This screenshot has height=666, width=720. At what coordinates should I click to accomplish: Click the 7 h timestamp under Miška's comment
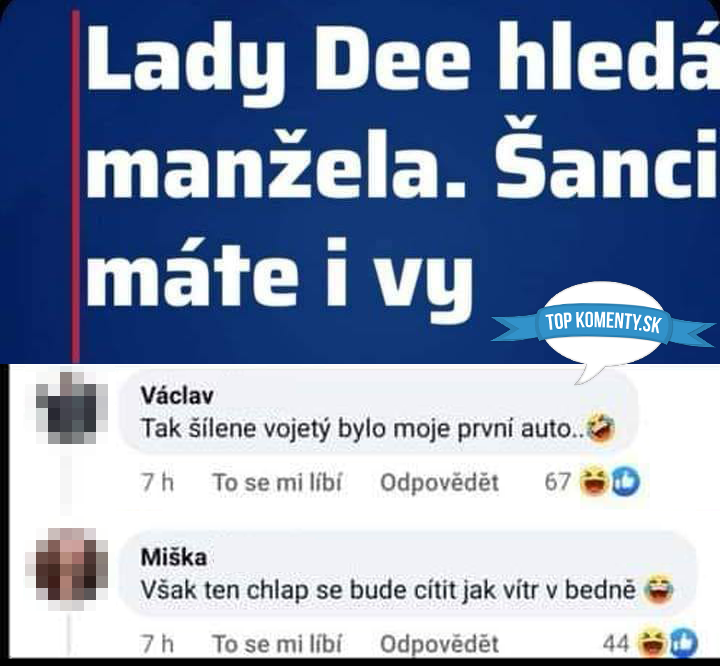coord(158,643)
